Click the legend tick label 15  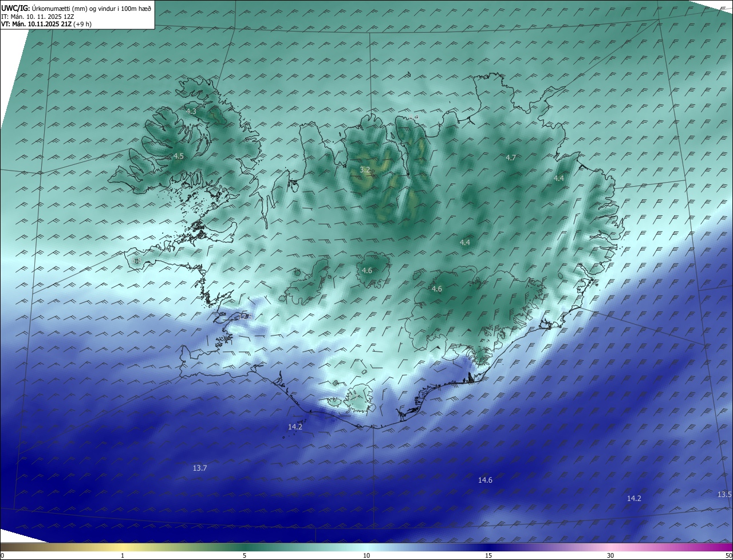[x=488, y=555]
